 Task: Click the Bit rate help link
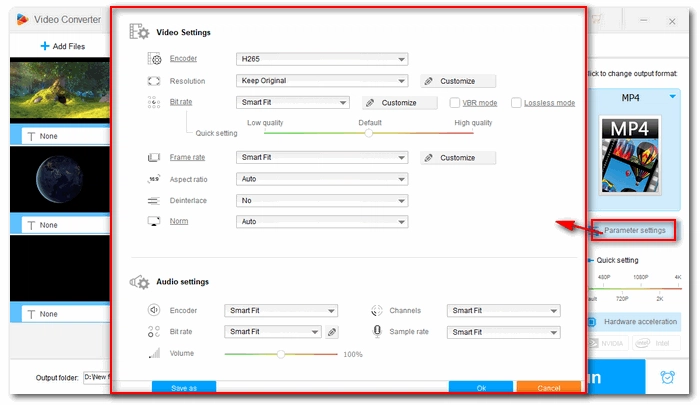pyautogui.click(x=181, y=102)
